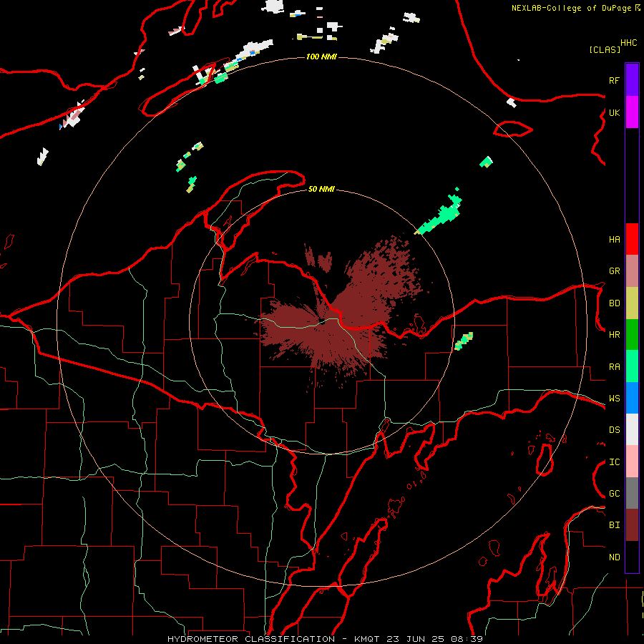Click the 'UK' legend label text

coord(614,112)
